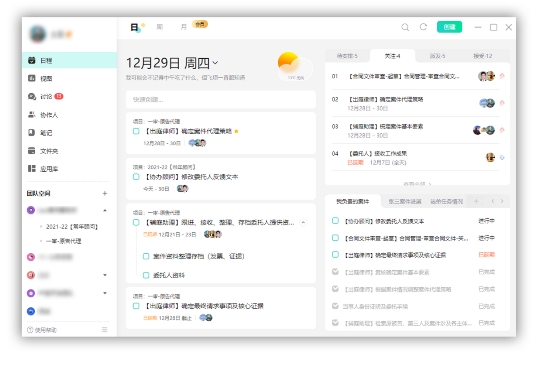Screen dimensions: 538x368
Task: Click the search magnifier icon
Action: coord(405,27)
